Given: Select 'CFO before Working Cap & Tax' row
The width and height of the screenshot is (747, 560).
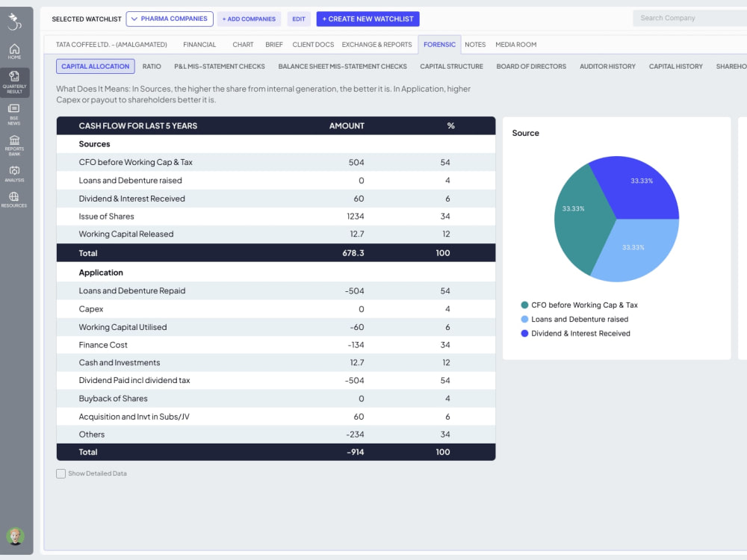Looking at the screenshot, I should point(276,162).
